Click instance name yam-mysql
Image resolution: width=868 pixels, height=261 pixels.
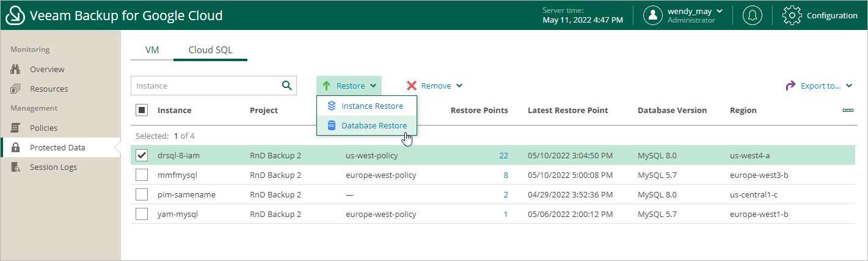[x=178, y=214]
